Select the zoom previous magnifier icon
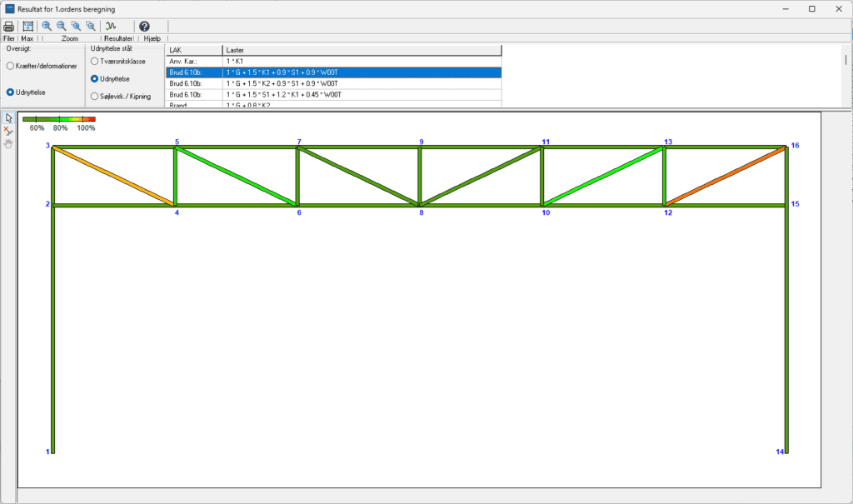The image size is (853, 504). point(90,26)
